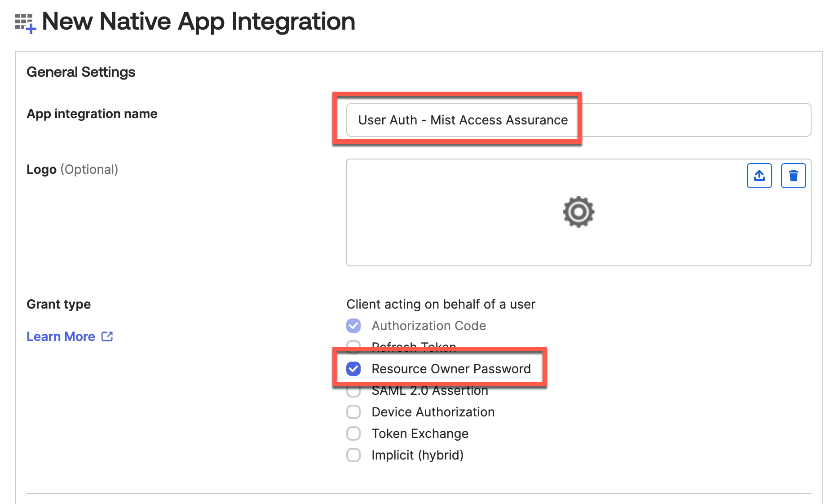Click the 'Grant type' field label
This screenshot has width=830, height=504.
click(x=59, y=304)
